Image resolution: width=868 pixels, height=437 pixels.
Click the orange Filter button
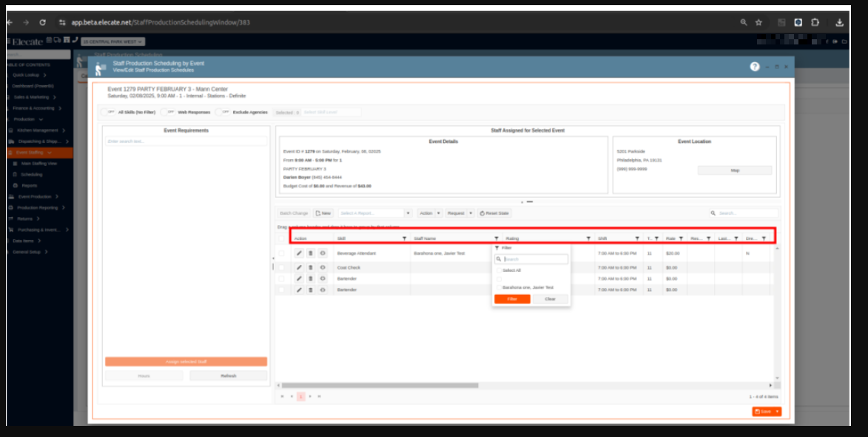tap(512, 299)
